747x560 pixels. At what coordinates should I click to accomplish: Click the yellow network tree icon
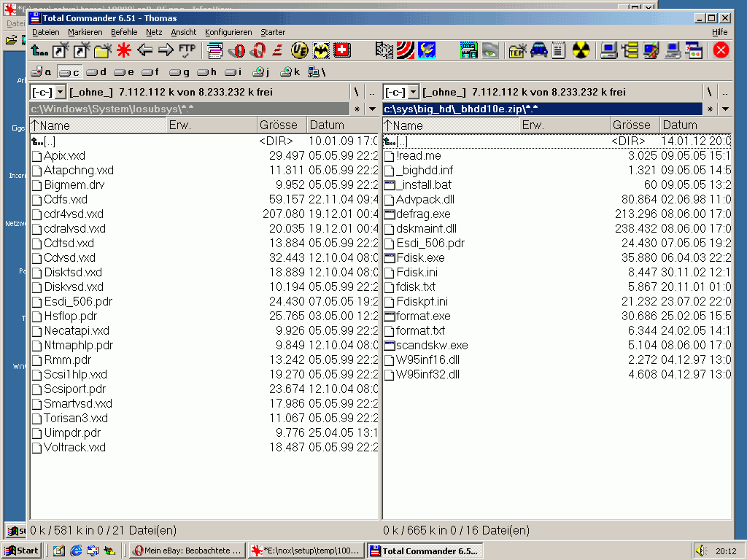[x=630, y=50]
